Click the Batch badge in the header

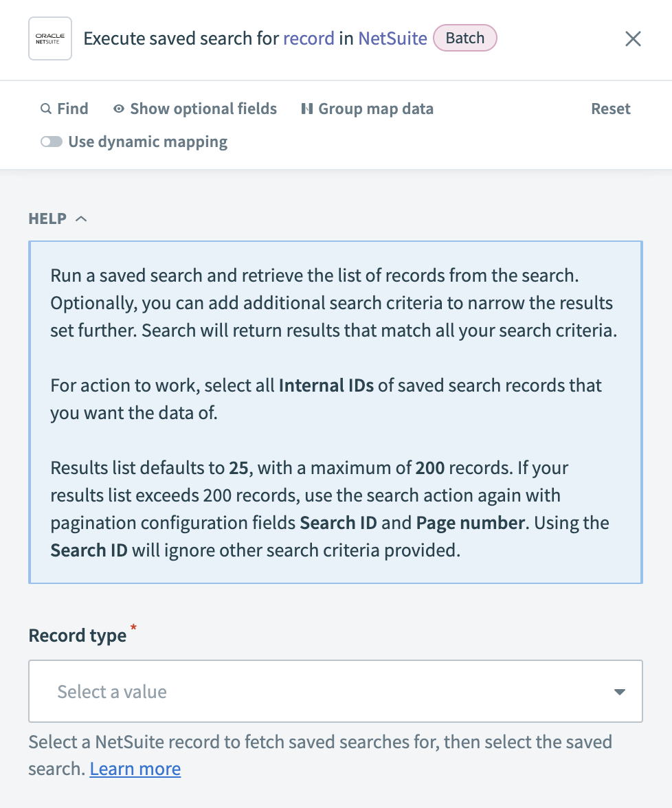pyautogui.click(x=465, y=38)
